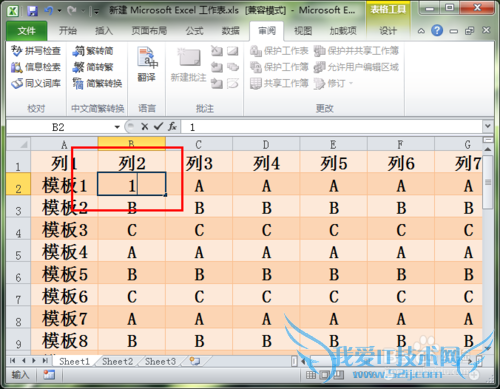Click cell 模板3 in column A
Image resolution: width=500 pixels, height=389 pixels.
(x=65, y=230)
